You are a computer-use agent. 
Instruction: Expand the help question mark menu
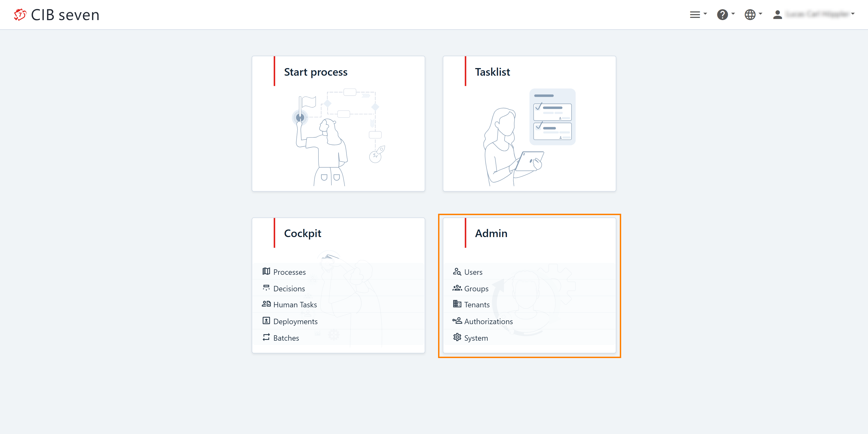(x=725, y=14)
